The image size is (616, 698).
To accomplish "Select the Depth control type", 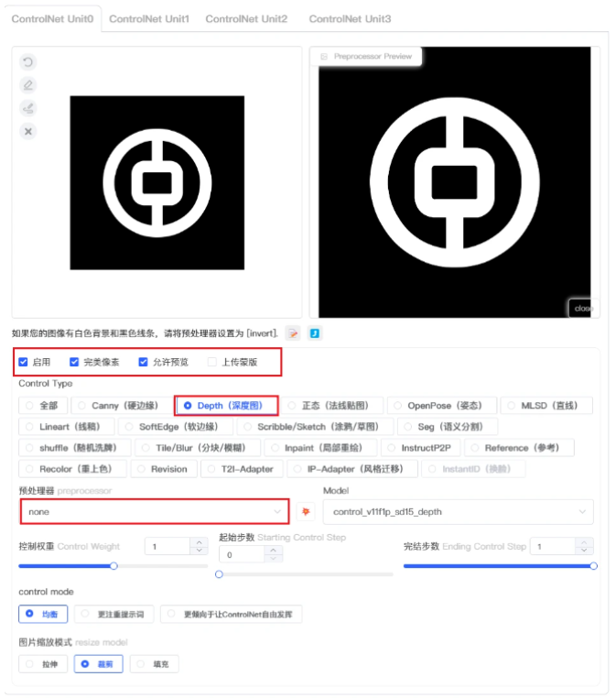I will point(226,406).
